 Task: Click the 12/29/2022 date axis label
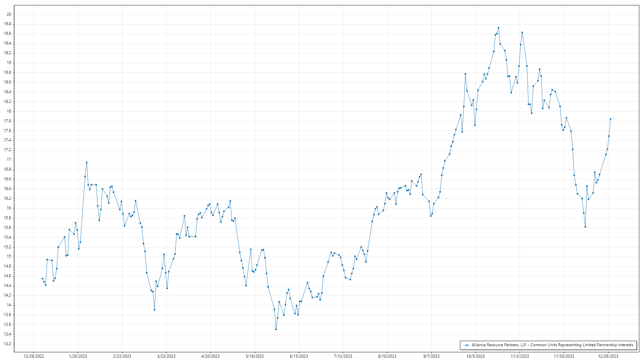pyautogui.click(x=34, y=356)
